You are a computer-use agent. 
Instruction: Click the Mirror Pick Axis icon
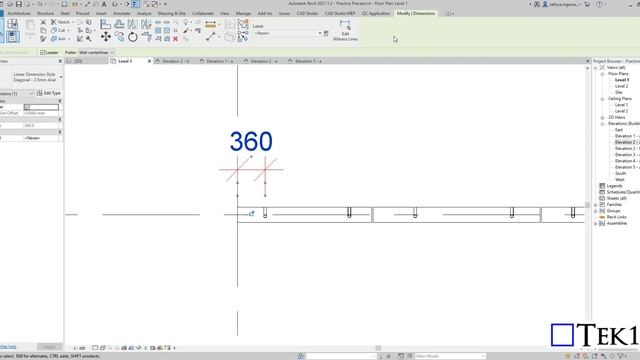[x=133, y=24]
